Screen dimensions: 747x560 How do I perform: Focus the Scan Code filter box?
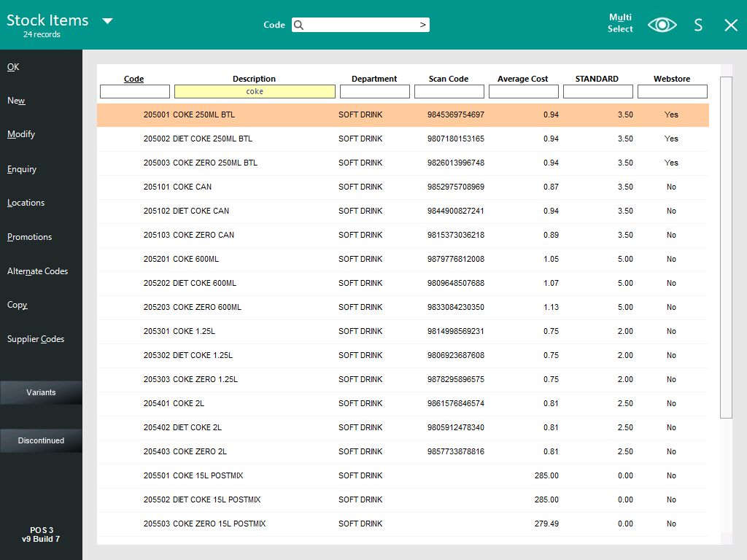point(449,91)
